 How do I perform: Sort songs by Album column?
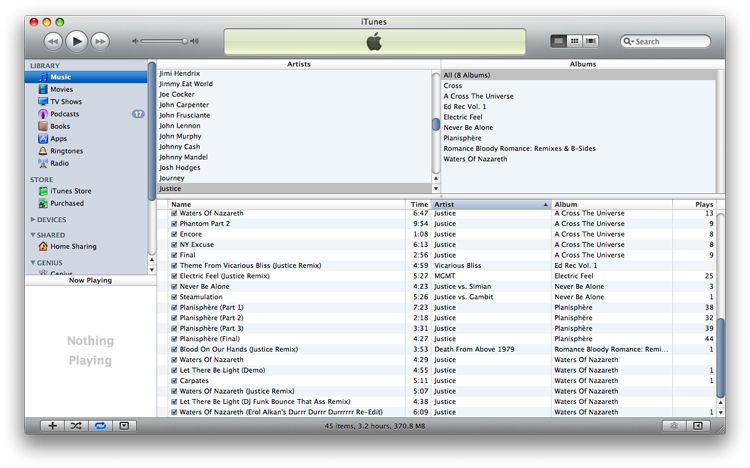point(612,204)
